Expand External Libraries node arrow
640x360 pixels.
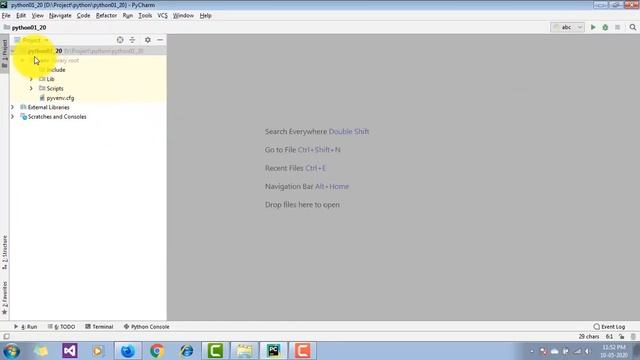12,107
